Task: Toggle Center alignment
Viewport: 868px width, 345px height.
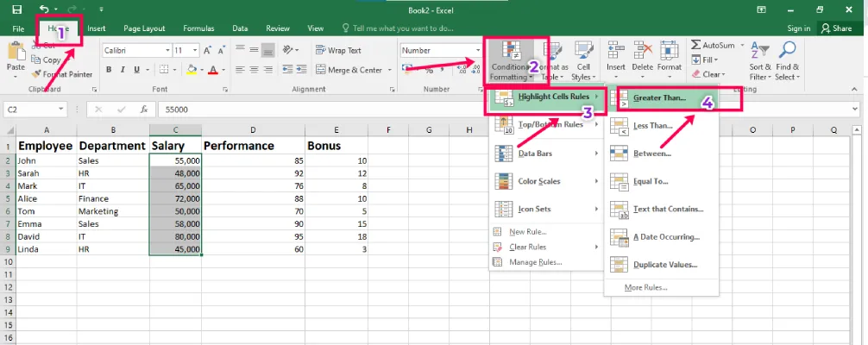Action: coord(254,70)
